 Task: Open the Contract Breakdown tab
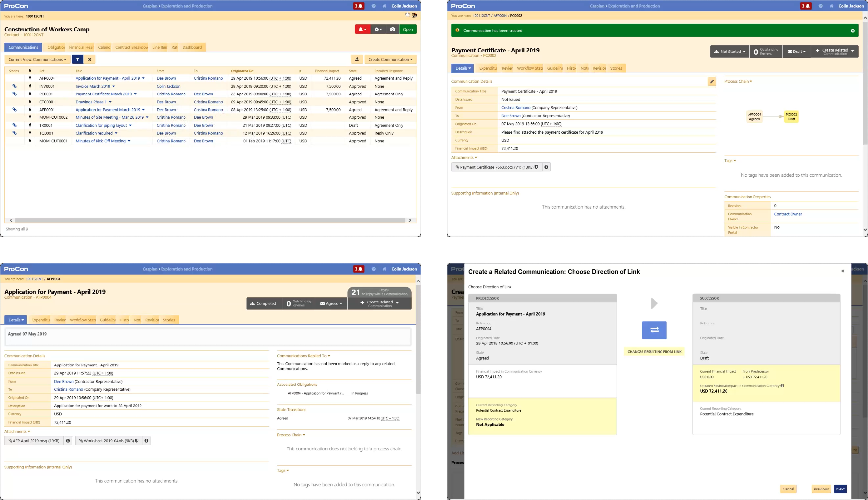(x=131, y=47)
